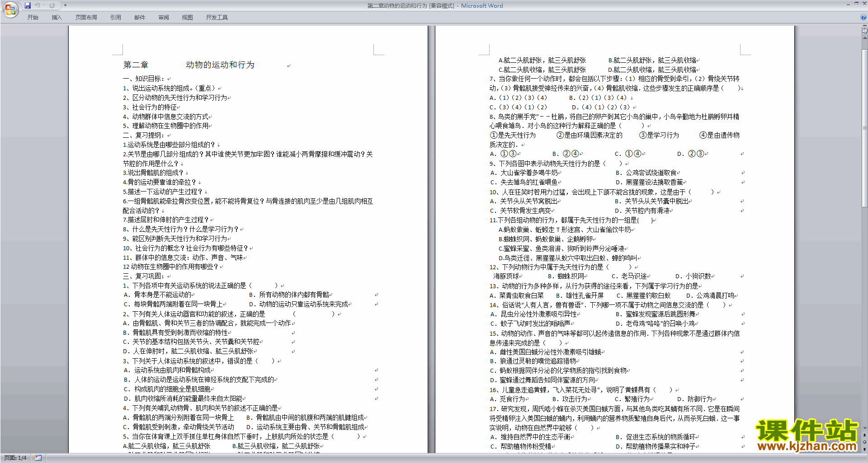Screen dimensions: 868x463
Task: Open the 开始 ribbon tab
Action: 33,17
